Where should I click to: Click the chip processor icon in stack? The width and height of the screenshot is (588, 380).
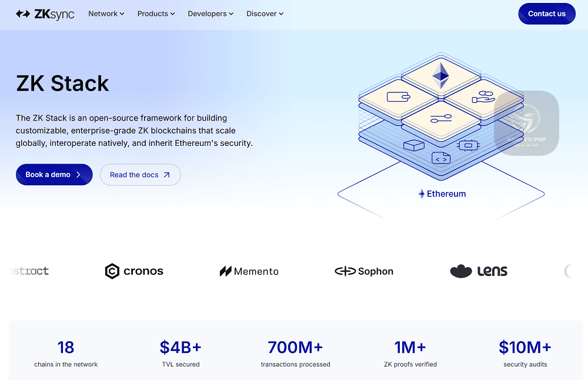pos(468,145)
